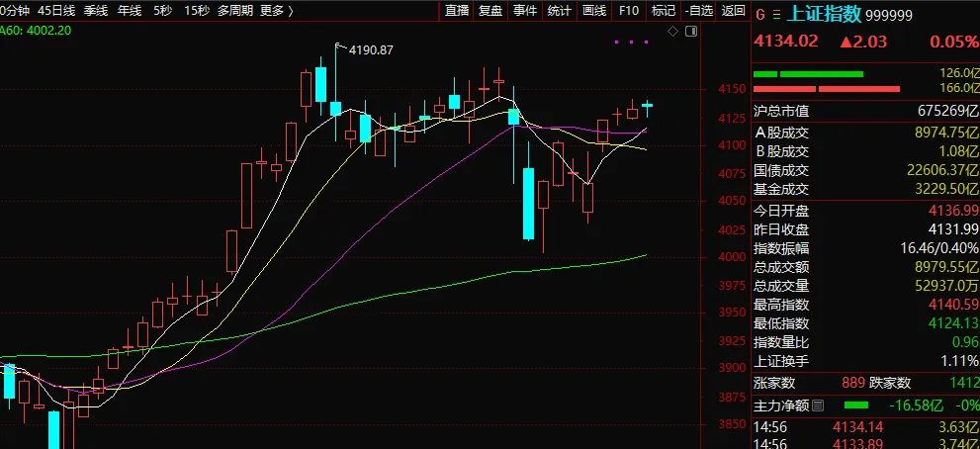Switch to the 季线 period

tap(96, 11)
